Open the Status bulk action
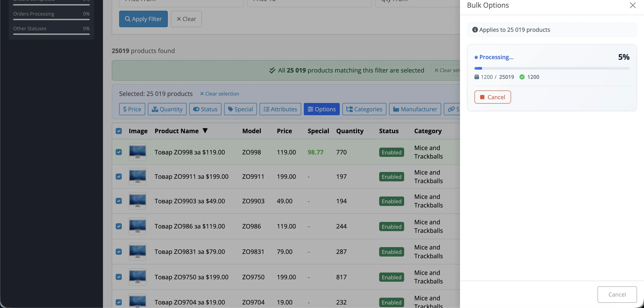The height and width of the screenshot is (308, 644). point(205,109)
